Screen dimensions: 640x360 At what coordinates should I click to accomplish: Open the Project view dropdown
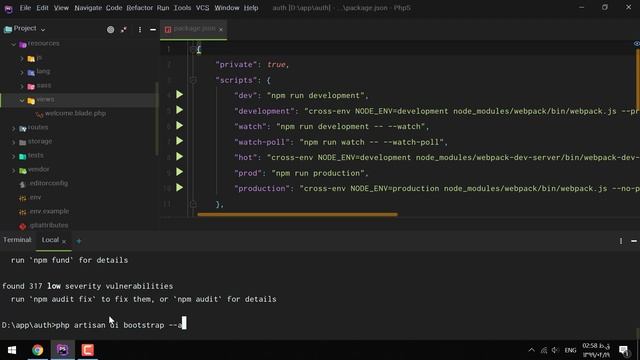point(25,29)
